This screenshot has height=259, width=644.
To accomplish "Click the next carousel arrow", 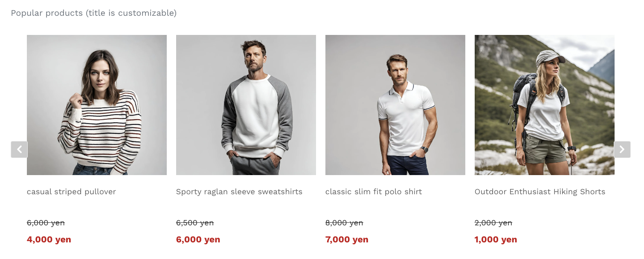I will point(622,150).
